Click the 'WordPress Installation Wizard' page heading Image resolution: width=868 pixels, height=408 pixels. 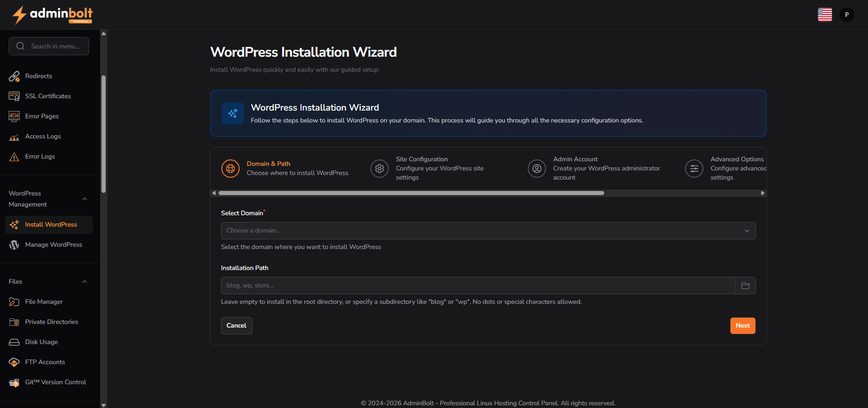tap(304, 52)
